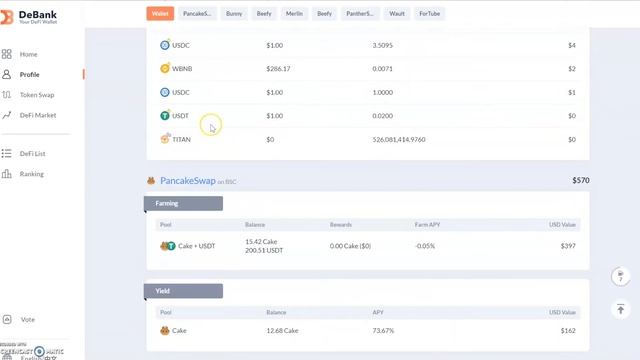The height and width of the screenshot is (360, 640).
Task: Switch to the Merlin tab
Action: (294, 13)
